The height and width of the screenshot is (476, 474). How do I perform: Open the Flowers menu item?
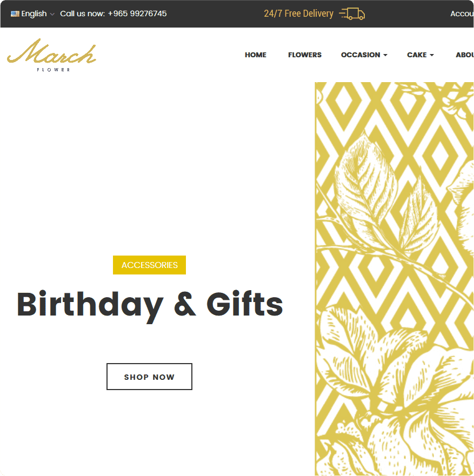305,55
